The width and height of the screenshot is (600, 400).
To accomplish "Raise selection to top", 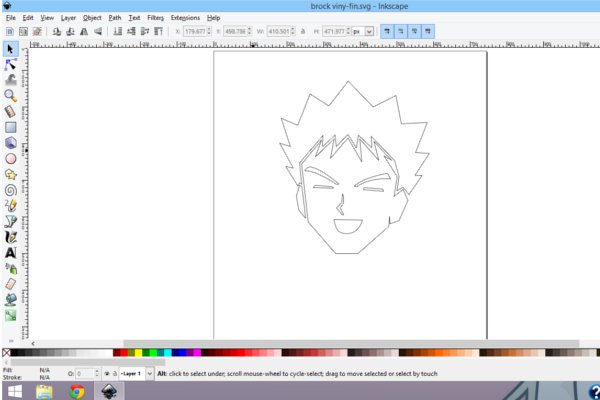I will 158,31.
